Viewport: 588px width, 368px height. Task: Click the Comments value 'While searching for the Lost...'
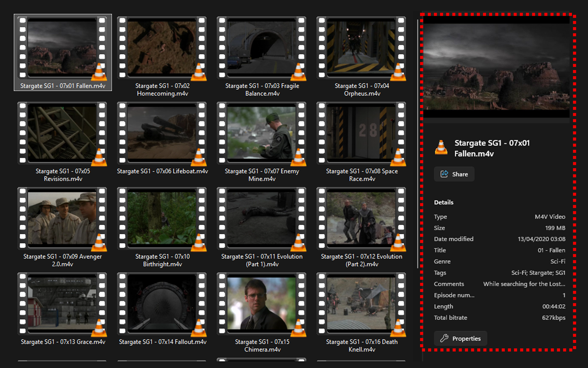pyautogui.click(x=524, y=284)
